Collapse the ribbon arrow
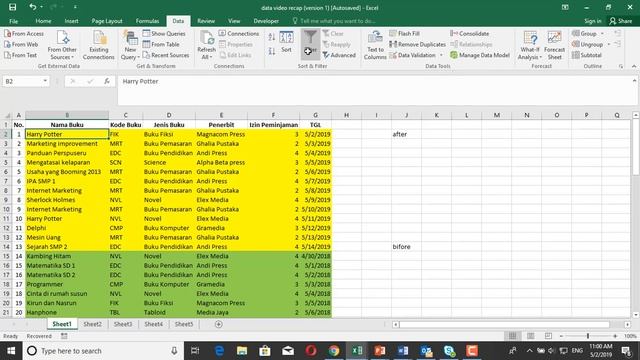The width and height of the screenshot is (640, 360). click(x=634, y=66)
